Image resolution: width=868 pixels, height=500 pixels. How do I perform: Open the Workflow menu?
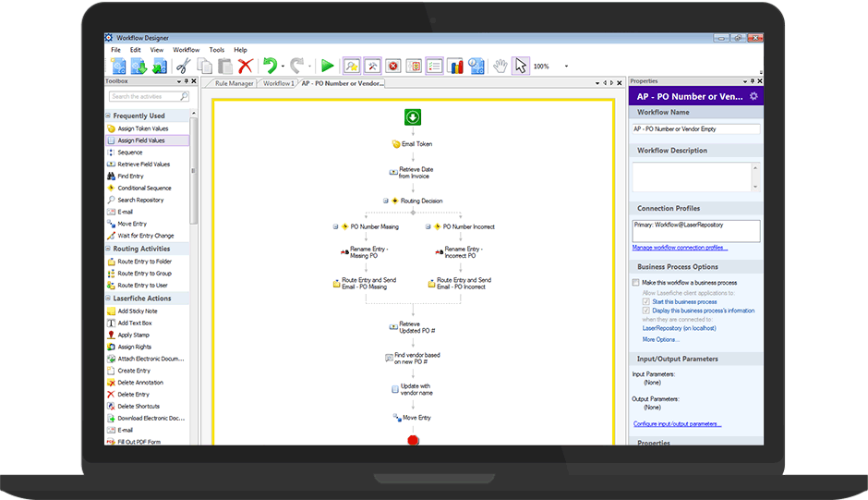click(x=186, y=50)
